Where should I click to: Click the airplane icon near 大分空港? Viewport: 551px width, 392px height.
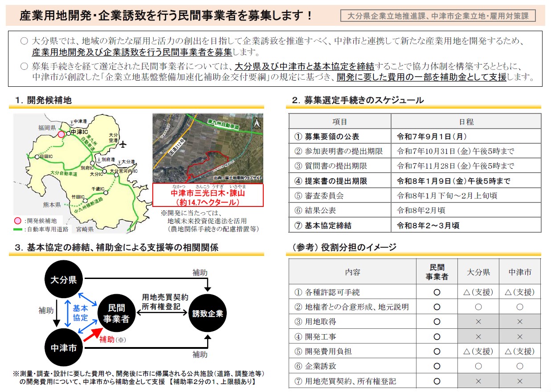[x=123, y=144]
